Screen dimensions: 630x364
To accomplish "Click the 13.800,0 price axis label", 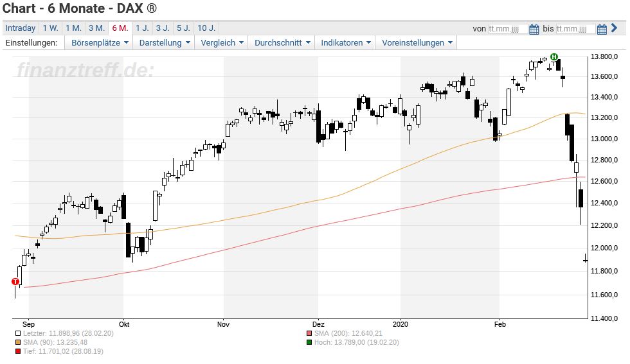I will click(604, 56).
